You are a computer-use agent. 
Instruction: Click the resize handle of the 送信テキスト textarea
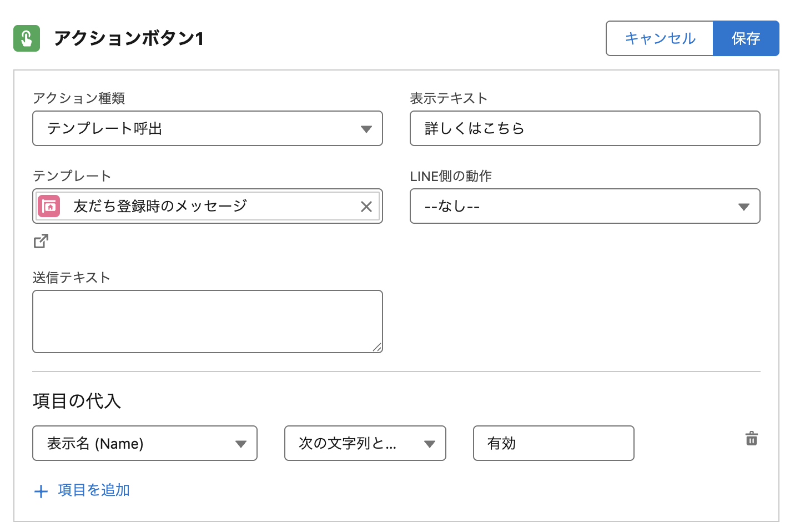point(377,347)
